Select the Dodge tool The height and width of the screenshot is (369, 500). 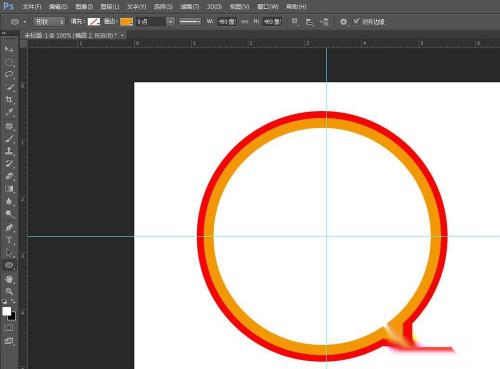pos(9,214)
